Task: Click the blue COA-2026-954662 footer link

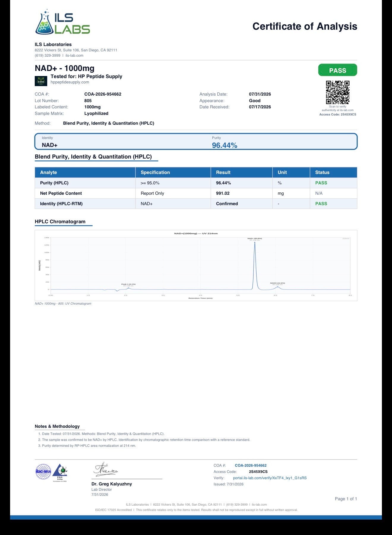Action: tap(251, 466)
